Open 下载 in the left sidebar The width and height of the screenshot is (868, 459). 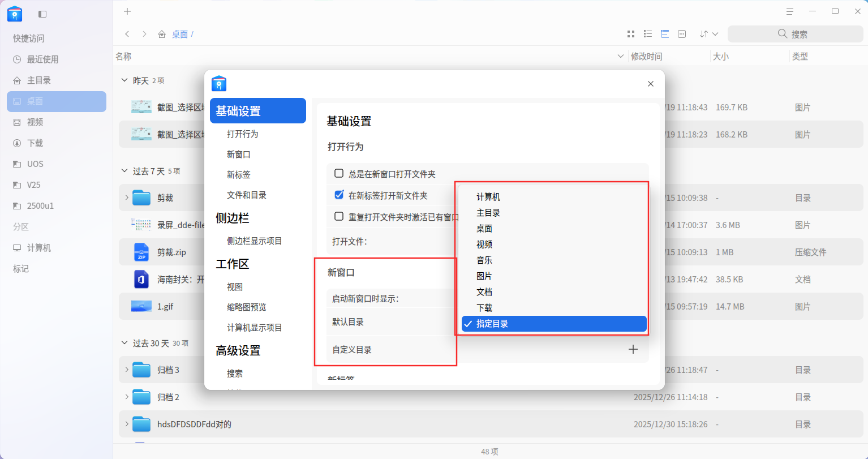57,143
